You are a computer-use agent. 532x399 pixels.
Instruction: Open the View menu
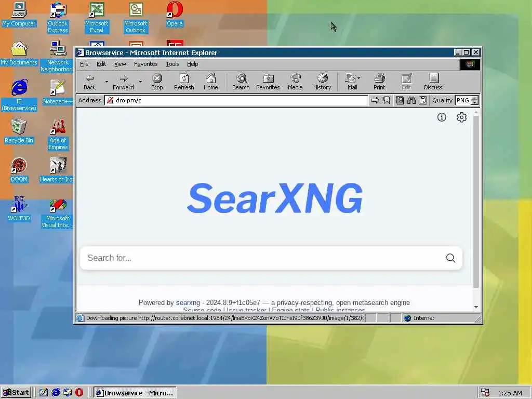(120, 64)
